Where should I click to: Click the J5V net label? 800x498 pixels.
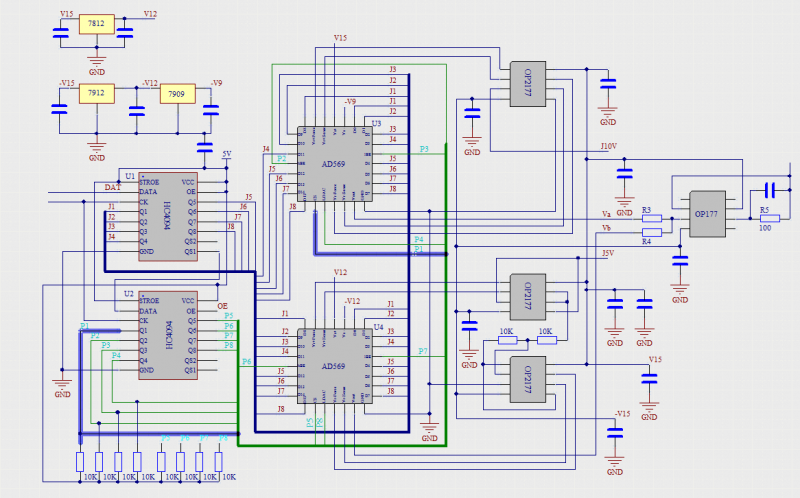click(x=607, y=254)
